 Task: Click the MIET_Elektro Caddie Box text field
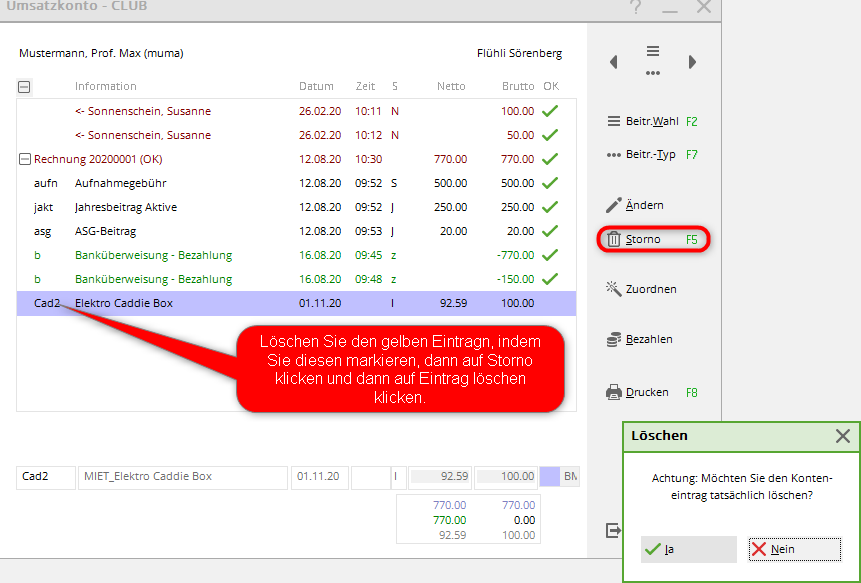182,477
